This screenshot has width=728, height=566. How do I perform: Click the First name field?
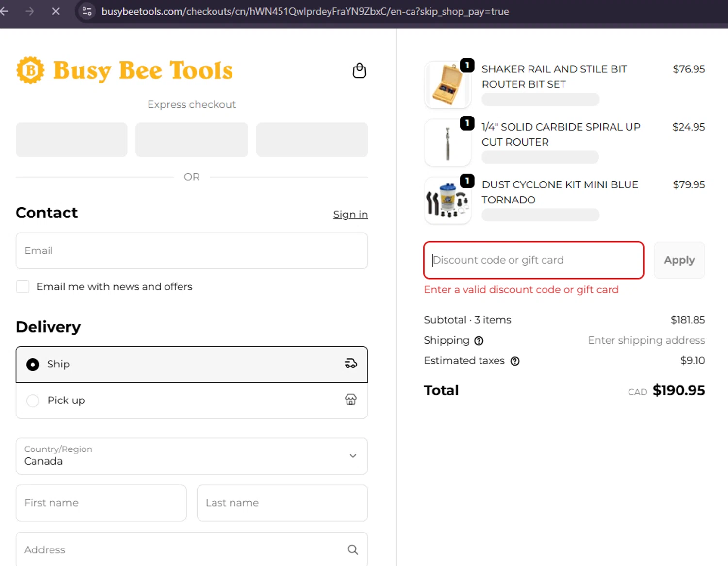[101, 503]
